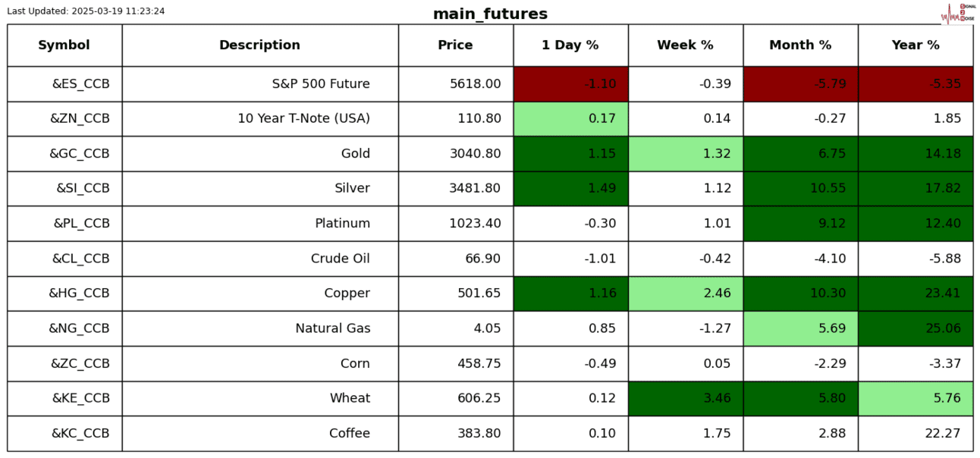The image size is (980, 458).
Task: Select the Week % column header
Action: (x=685, y=45)
